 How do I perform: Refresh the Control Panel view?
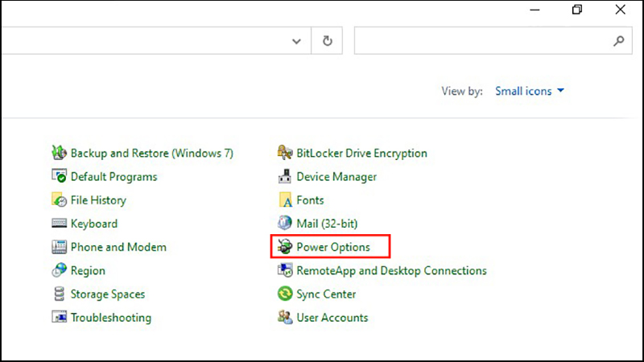tap(327, 41)
